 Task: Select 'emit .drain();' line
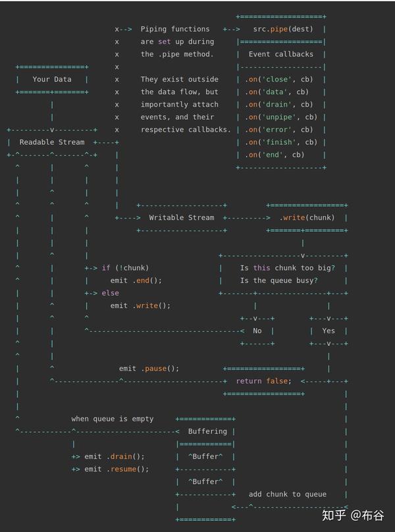coord(115,457)
